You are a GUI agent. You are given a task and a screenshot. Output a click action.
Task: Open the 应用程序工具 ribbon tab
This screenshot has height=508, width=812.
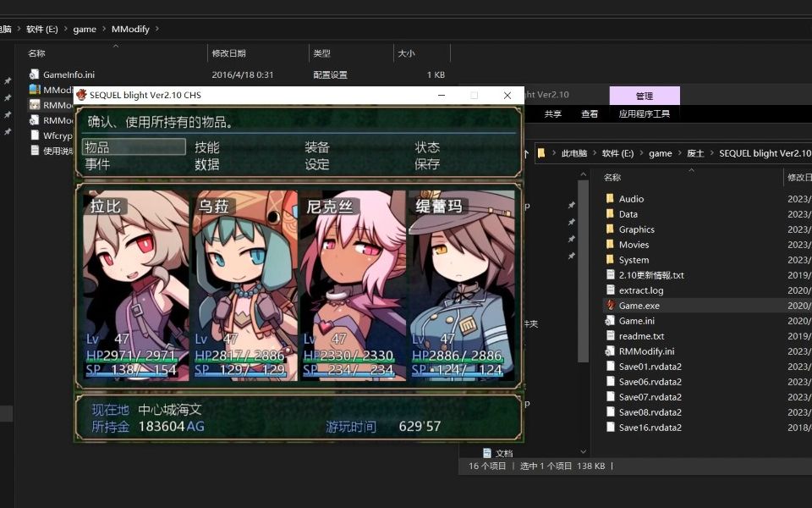645,114
